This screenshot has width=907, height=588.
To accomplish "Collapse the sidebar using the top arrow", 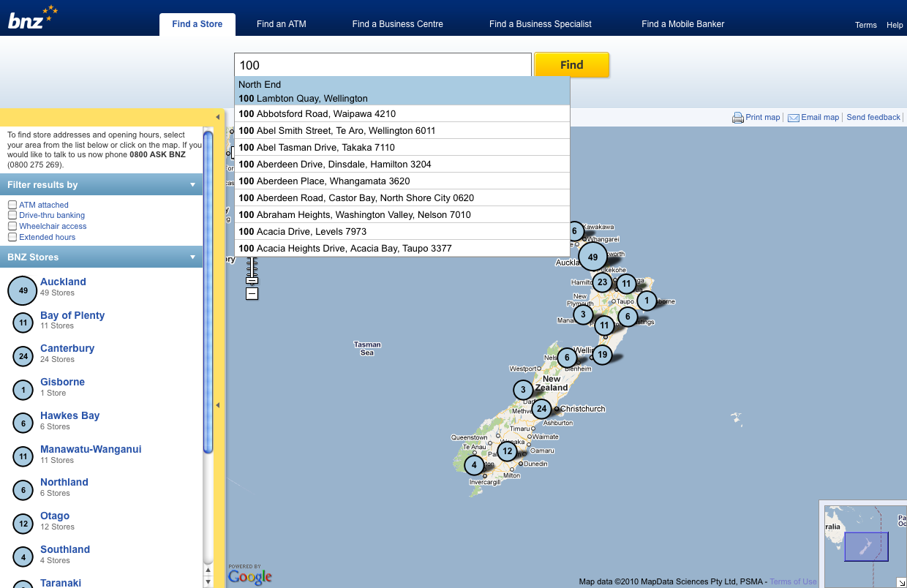I will click(x=217, y=117).
